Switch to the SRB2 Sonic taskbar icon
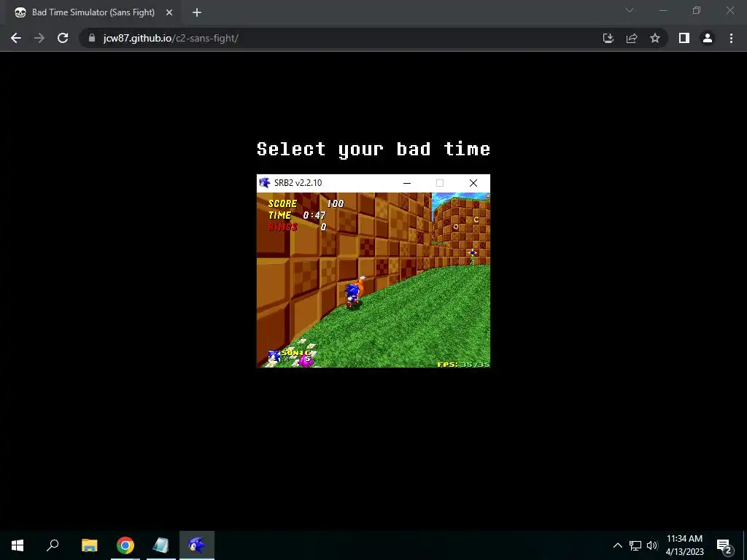This screenshot has height=560, width=747. point(197,545)
